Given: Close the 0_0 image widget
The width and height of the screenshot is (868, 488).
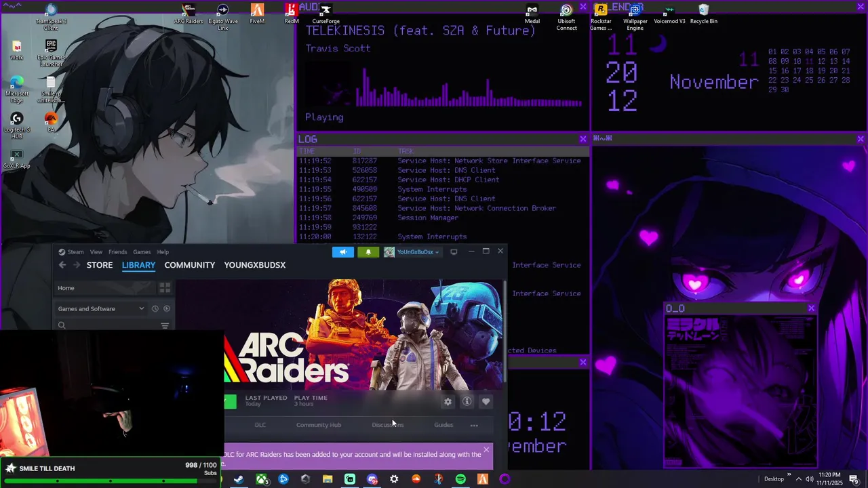Looking at the screenshot, I should [x=811, y=308].
